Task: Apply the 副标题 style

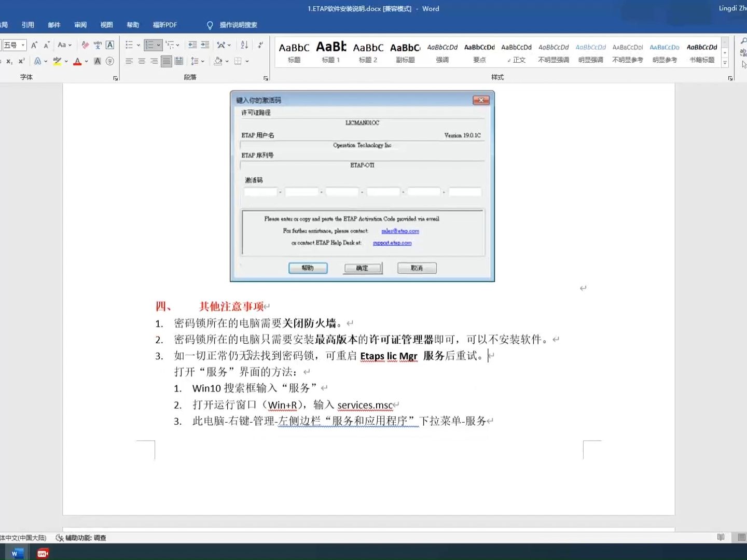Action: (405, 52)
